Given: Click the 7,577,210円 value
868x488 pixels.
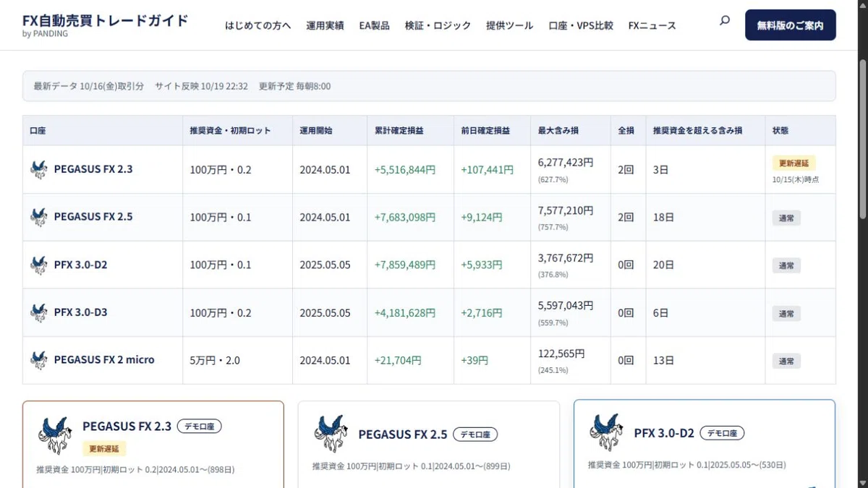Looking at the screenshot, I should click(x=566, y=210).
